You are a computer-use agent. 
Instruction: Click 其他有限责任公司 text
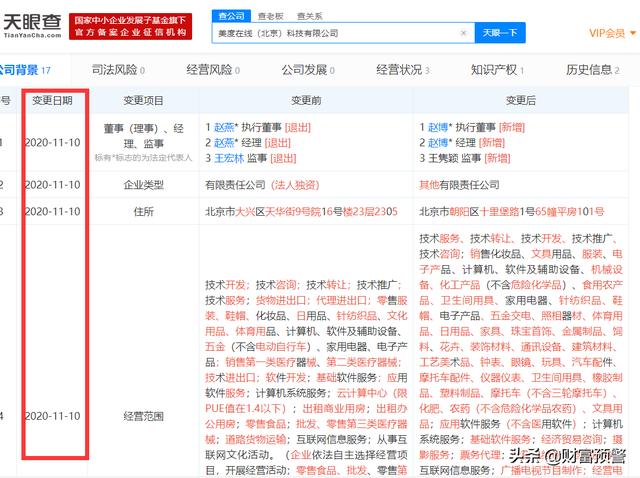[x=459, y=185]
